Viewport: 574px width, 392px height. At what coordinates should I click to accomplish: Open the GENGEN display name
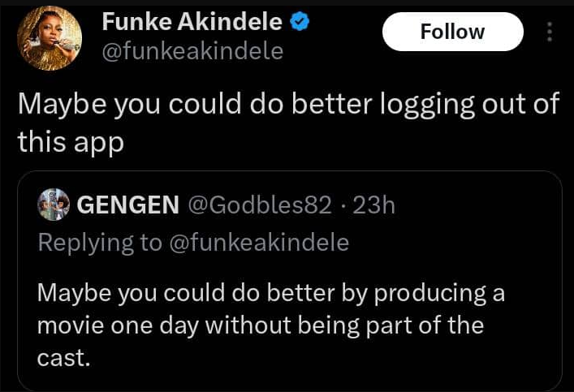pos(128,205)
